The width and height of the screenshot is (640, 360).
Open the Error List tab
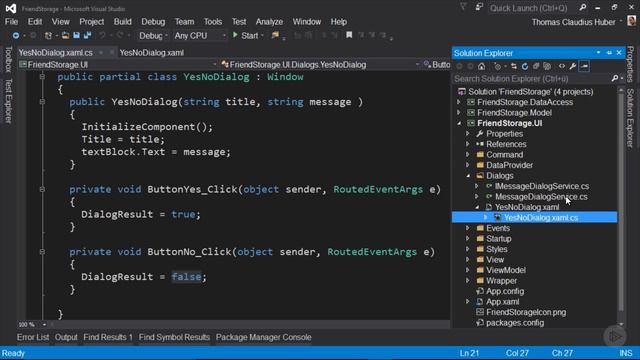(x=33, y=337)
